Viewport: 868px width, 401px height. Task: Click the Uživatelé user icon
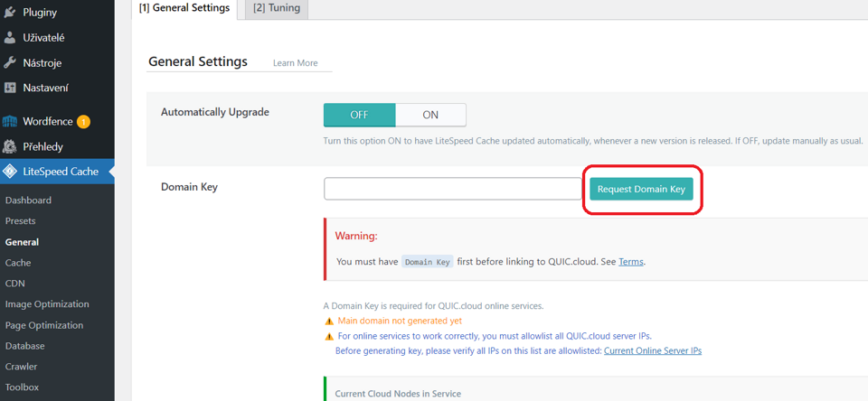[x=9, y=38]
